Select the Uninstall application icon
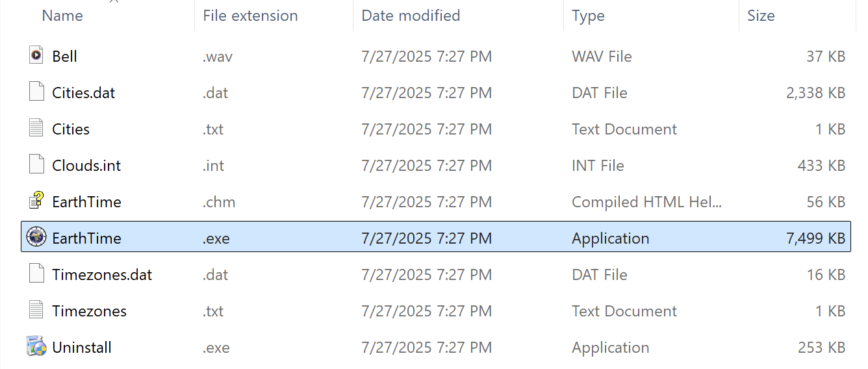Image resolution: width=868 pixels, height=369 pixels. pos(36,346)
